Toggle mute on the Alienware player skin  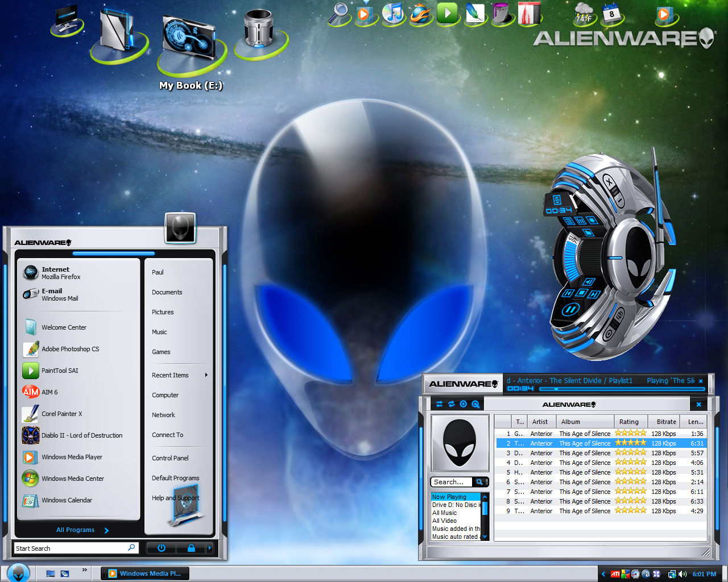click(x=589, y=281)
